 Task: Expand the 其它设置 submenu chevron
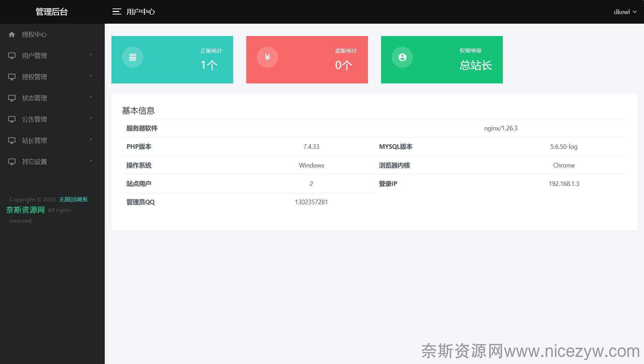(91, 160)
